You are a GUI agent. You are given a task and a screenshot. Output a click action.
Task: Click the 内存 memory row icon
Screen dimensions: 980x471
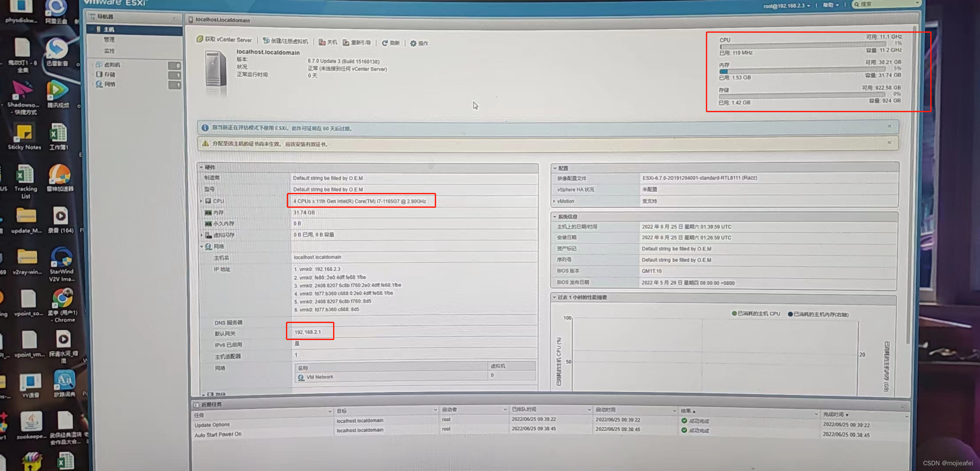pyautogui.click(x=208, y=213)
